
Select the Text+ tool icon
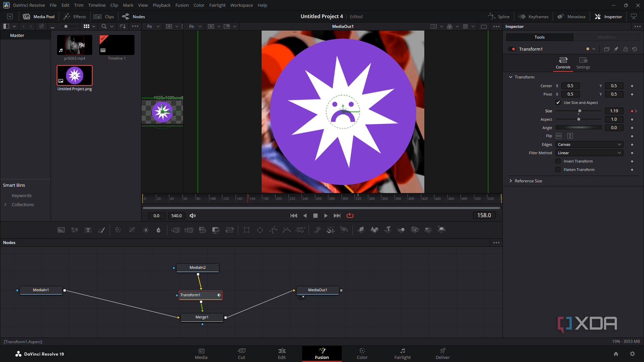88,230
